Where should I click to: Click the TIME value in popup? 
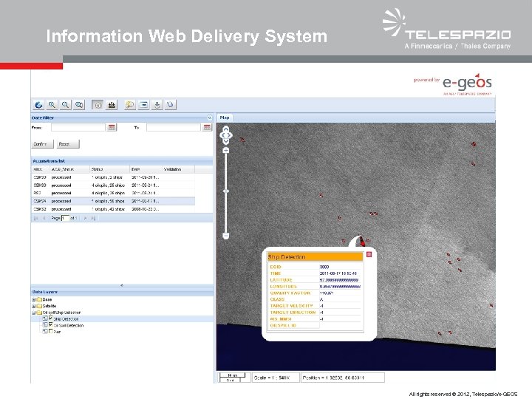click(338, 273)
